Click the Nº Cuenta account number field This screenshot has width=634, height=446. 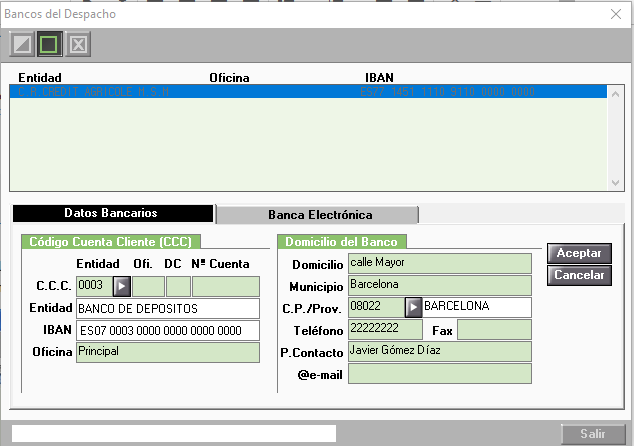[x=226, y=286]
